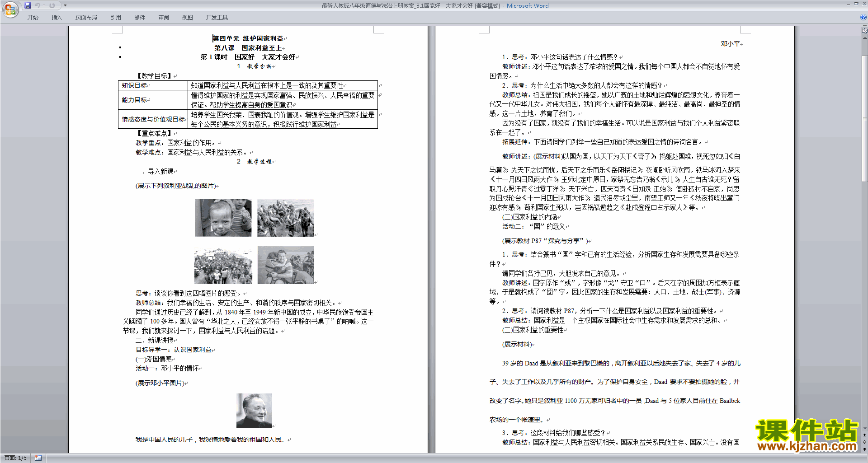868x463 pixels.
Task: Select the man hugging child photo
Action: pos(285,265)
